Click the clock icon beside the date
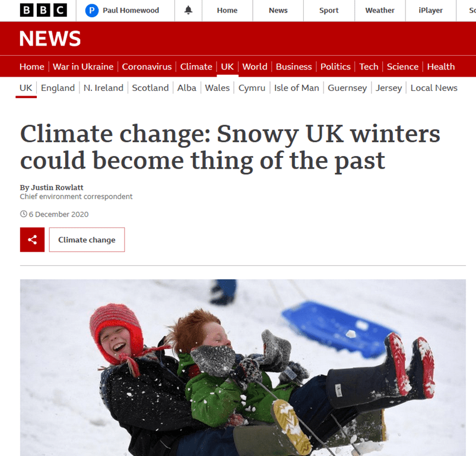Image resolution: width=476 pixels, height=456 pixels. (x=23, y=214)
